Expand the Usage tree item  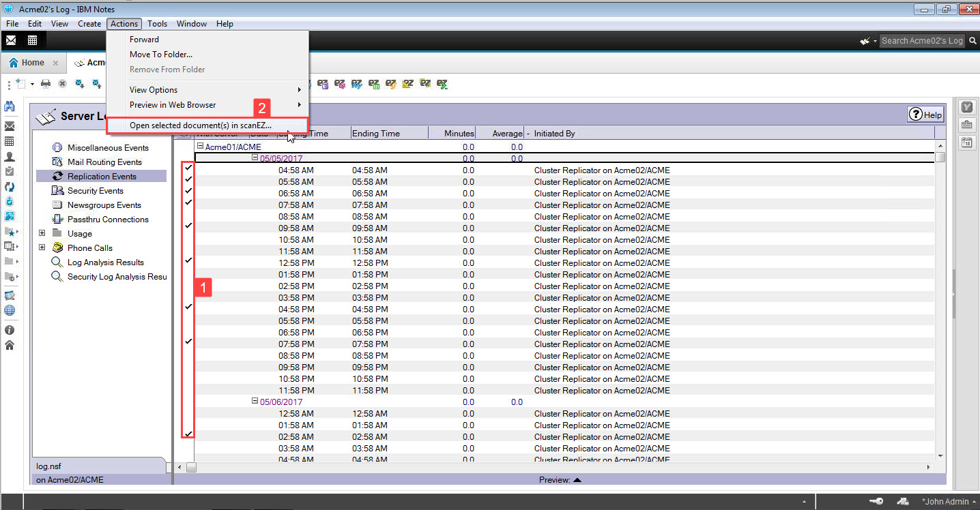[x=42, y=233]
